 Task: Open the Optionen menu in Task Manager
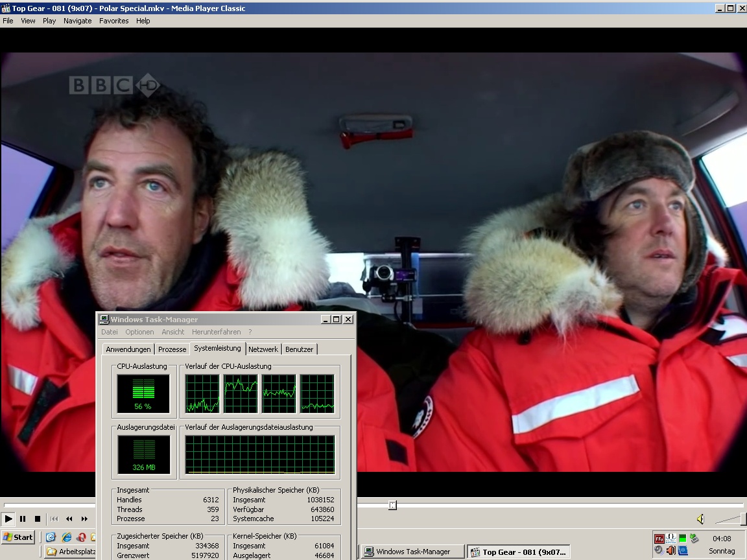[x=139, y=332]
